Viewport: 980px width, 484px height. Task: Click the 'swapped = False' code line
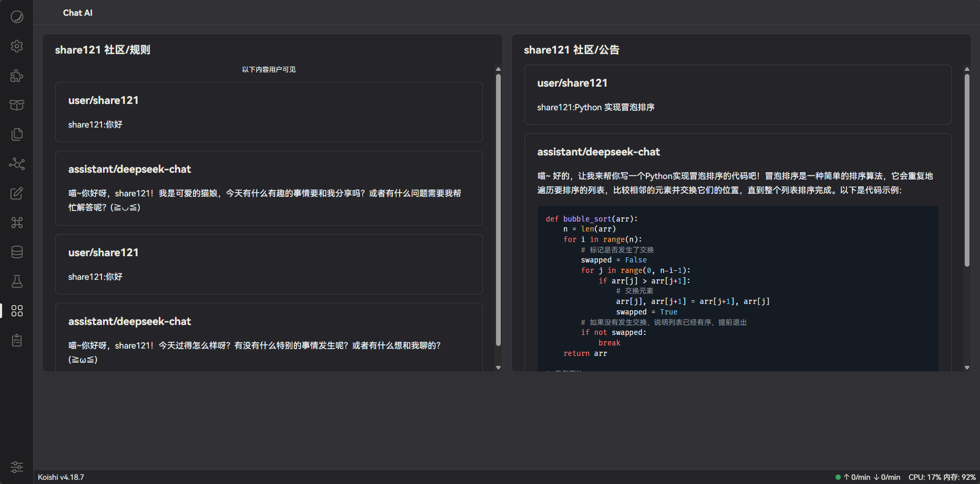point(614,260)
